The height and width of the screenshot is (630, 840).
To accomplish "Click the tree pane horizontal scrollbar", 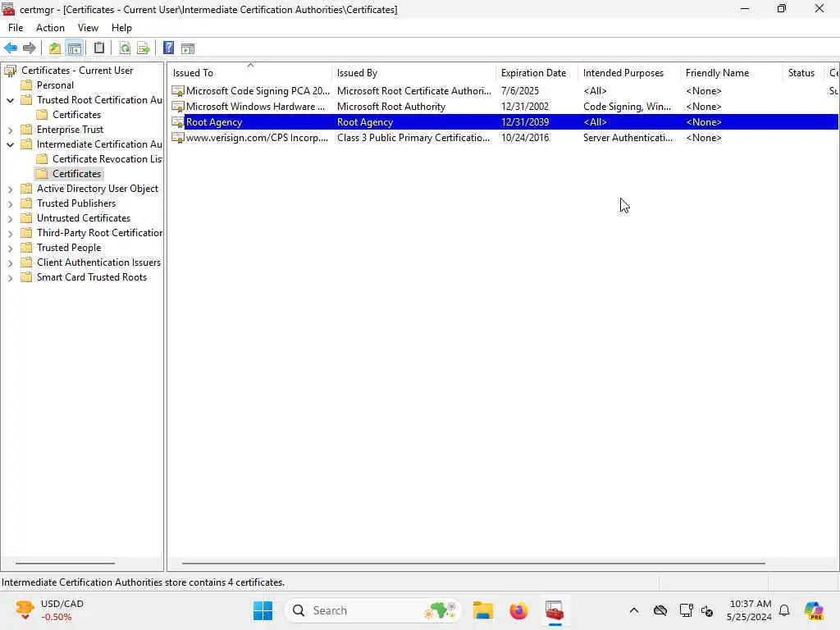I will point(65,564).
